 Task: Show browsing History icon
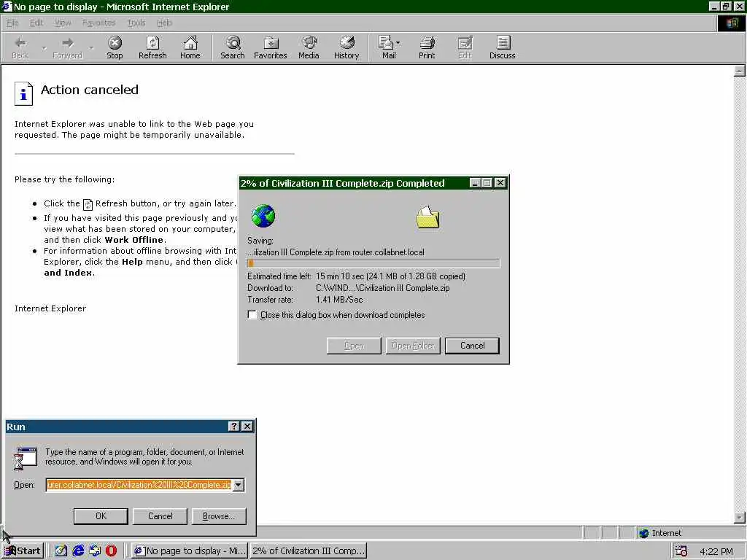click(x=347, y=43)
